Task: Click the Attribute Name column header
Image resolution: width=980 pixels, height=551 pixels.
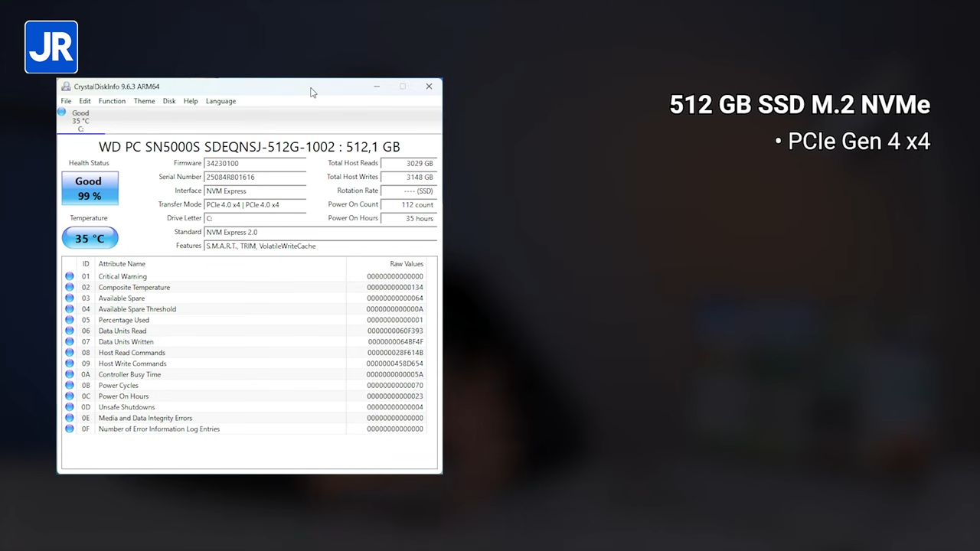Action: 122,264
